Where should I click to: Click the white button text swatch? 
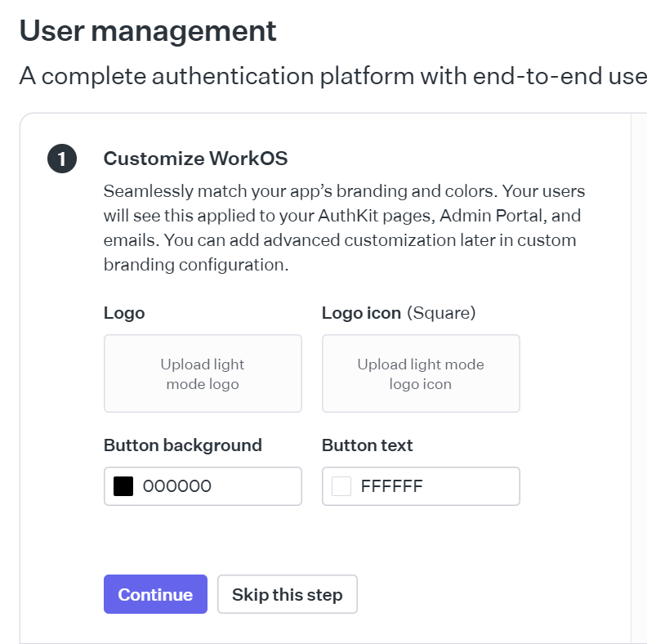(341, 486)
